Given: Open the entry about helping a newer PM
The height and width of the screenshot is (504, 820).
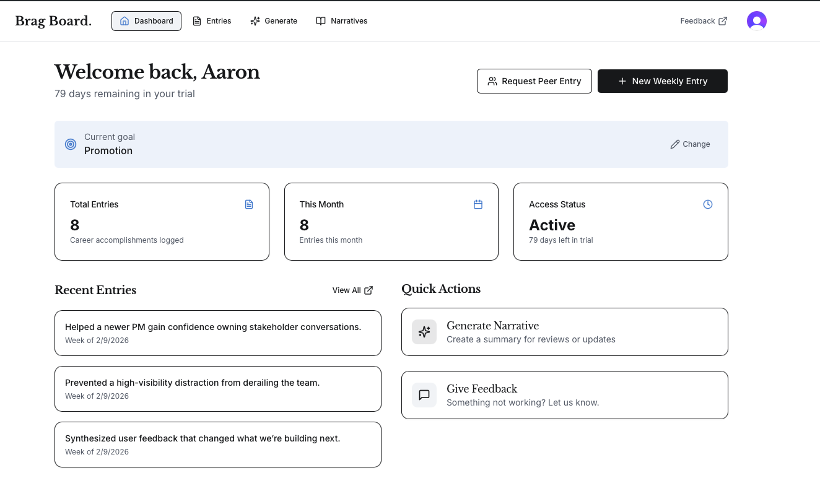Looking at the screenshot, I should pyautogui.click(x=217, y=333).
